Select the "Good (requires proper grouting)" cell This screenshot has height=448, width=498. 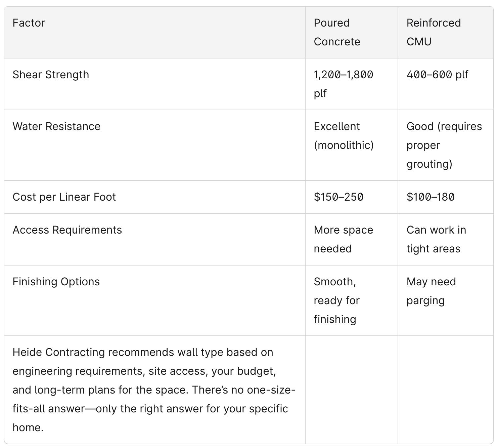coord(444,145)
